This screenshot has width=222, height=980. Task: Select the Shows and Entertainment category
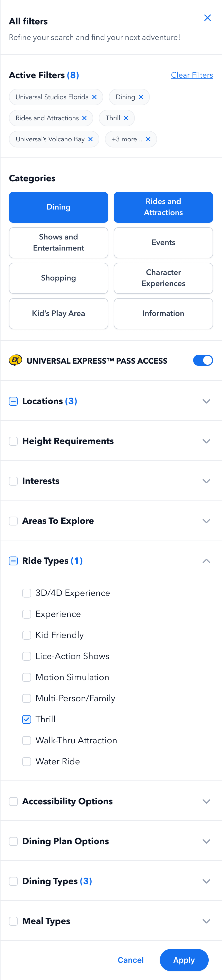59,243
